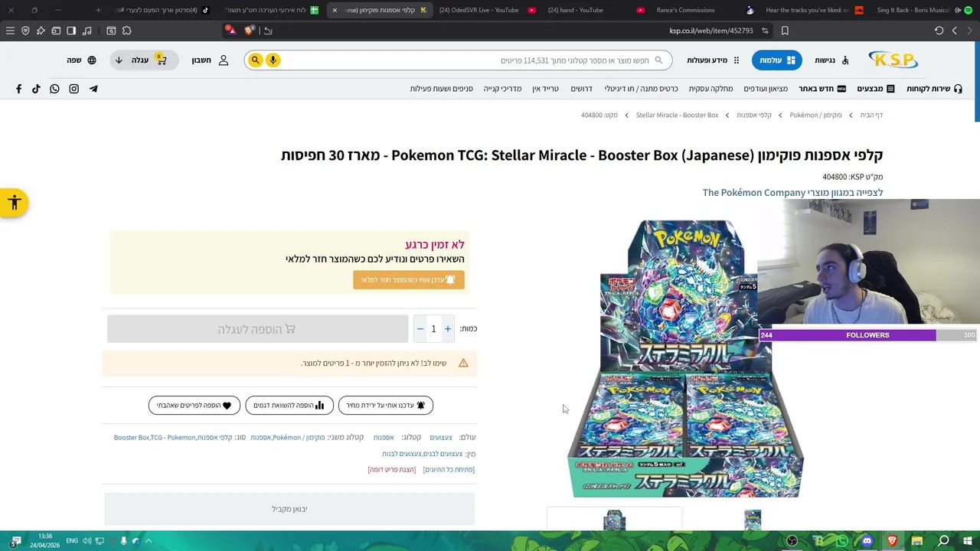Open the חדש באתר menu item

(x=822, y=89)
